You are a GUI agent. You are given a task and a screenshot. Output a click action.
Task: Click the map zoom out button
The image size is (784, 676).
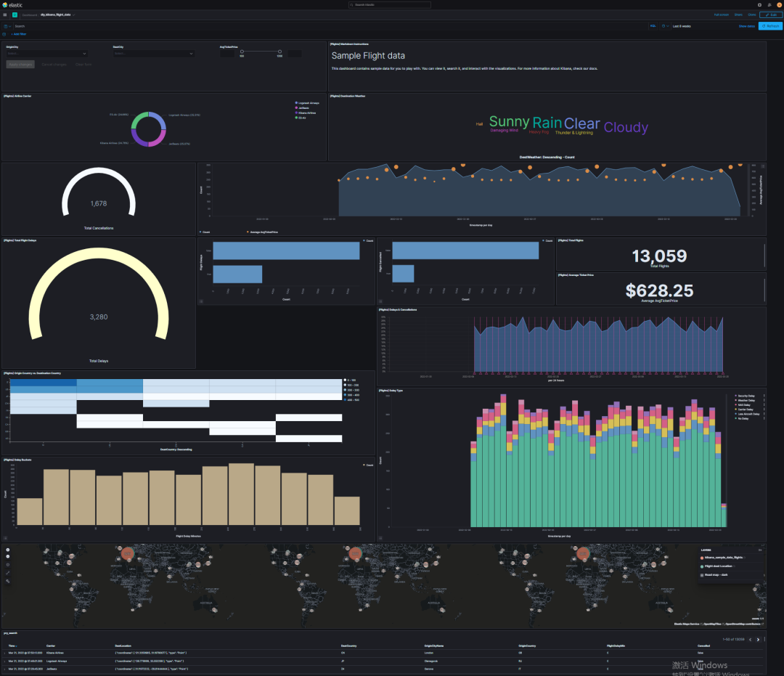[7, 556]
